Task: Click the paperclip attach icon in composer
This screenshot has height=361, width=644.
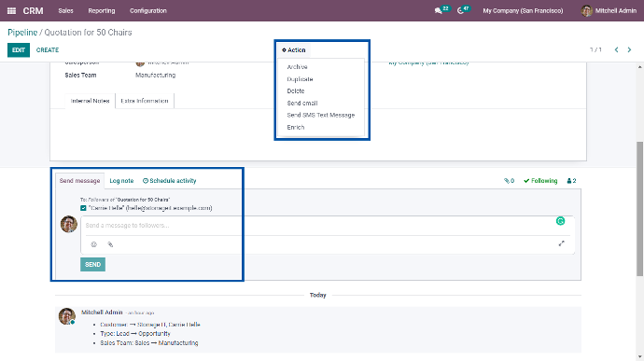Action: (110, 244)
